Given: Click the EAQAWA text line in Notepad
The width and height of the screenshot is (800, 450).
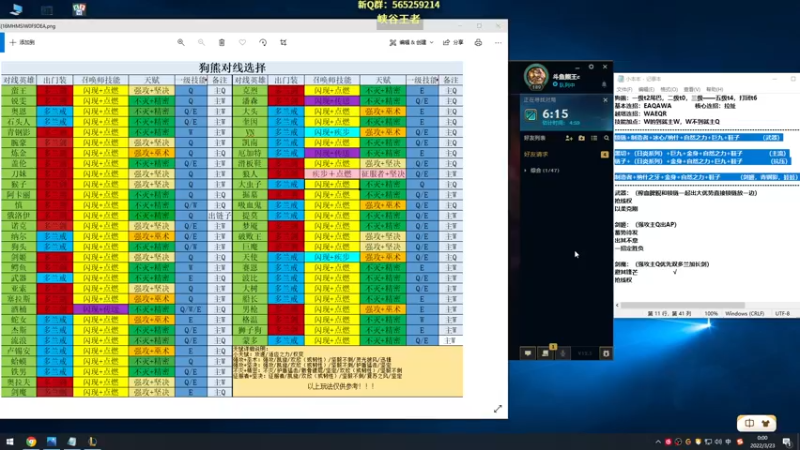Looking at the screenshot, I should click(x=644, y=106).
